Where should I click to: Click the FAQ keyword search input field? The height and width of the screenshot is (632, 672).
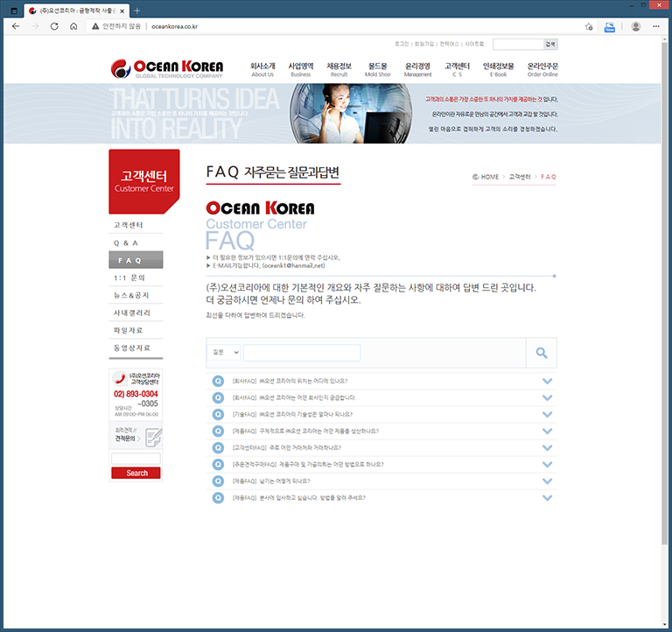point(301,353)
